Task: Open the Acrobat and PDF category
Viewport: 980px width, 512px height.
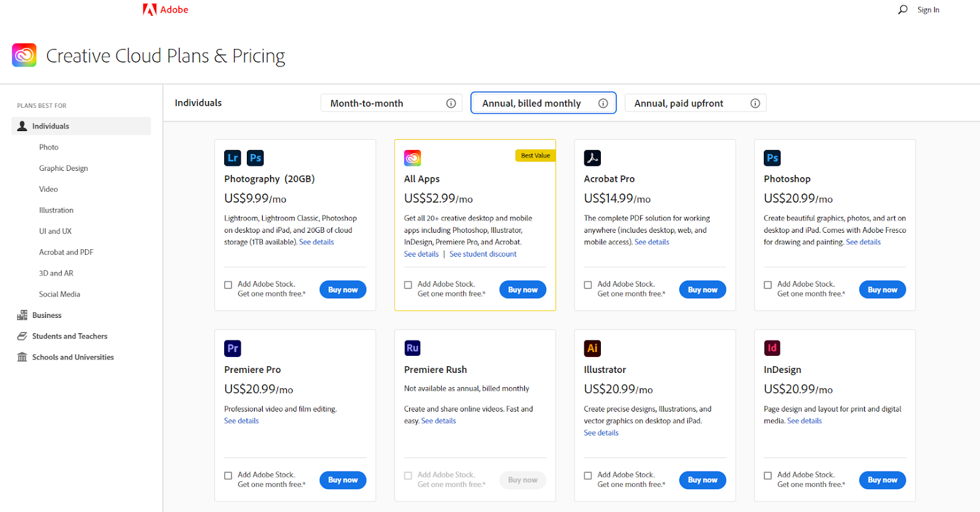Action: [x=66, y=252]
